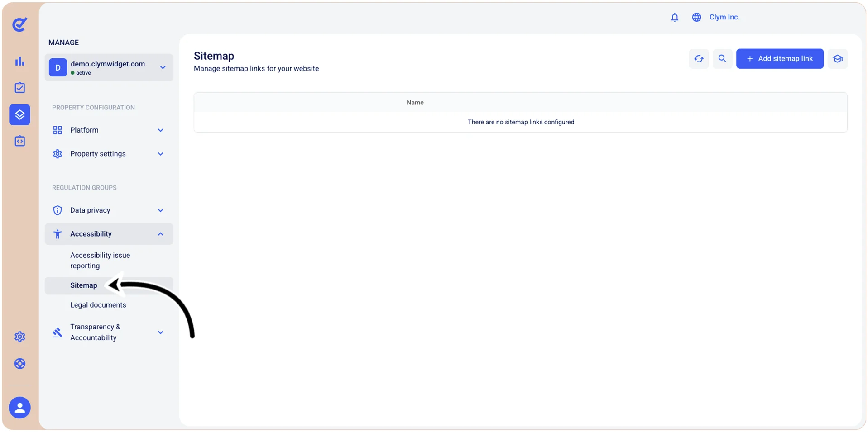Click the Sitemap page heading
The height and width of the screenshot is (432, 868).
pyautogui.click(x=214, y=56)
